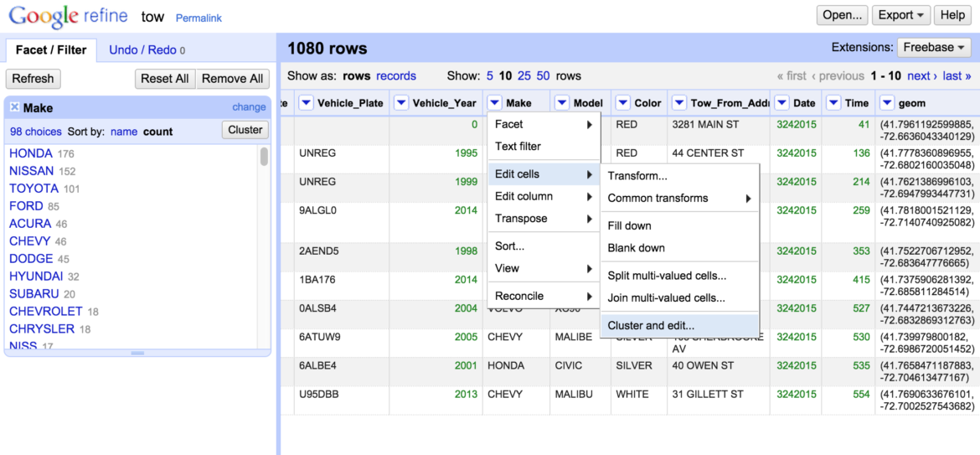This screenshot has height=455, width=980.
Task: Choose Sort... from the column menu
Action: pyautogui.click(x=544, y=246)
